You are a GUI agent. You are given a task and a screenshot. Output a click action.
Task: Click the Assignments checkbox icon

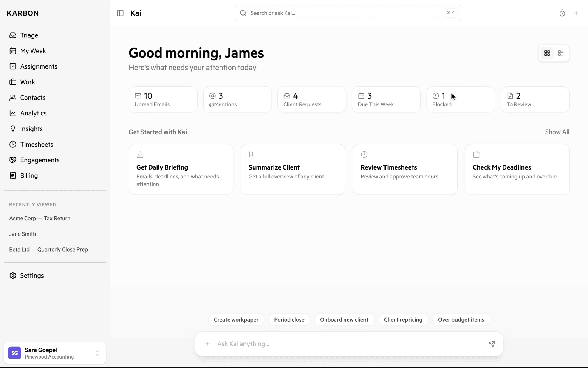(13, 66)
